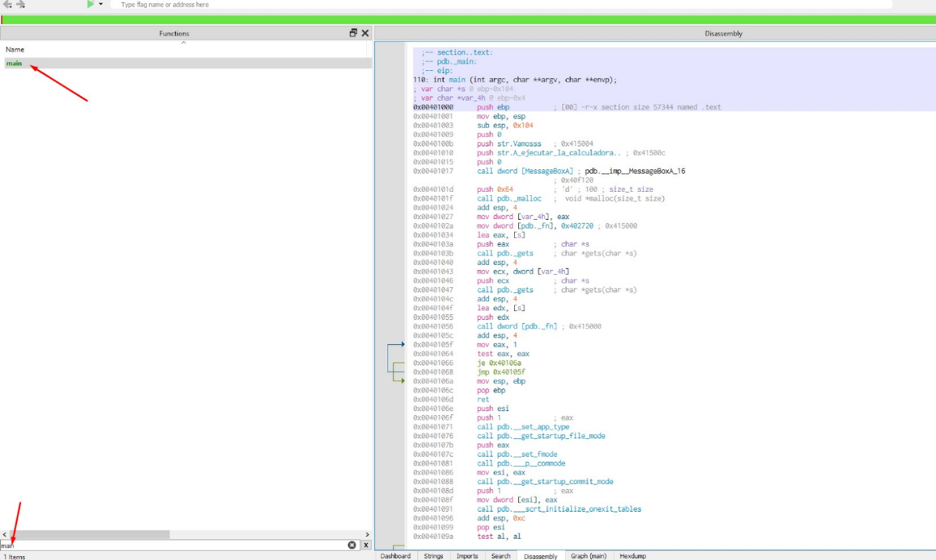The height and width of the screenshot is (560, 936).
Task: Click 'test al, al' at 0x0040109a
Action: click(x=499, y=536)
